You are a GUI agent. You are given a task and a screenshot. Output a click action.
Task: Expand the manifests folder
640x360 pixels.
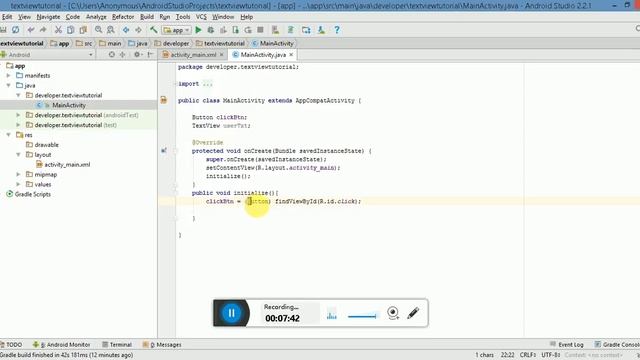point(9,76)
